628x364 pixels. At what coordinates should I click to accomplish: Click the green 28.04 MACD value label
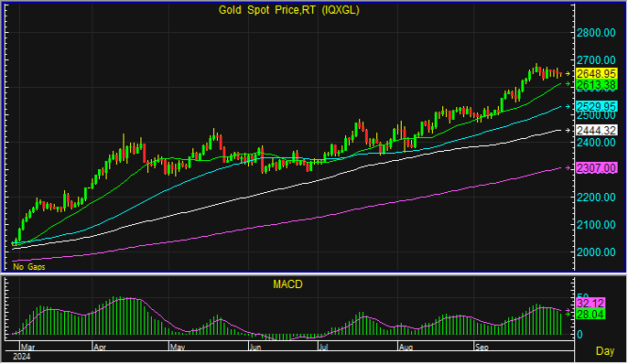pos(590,315)
